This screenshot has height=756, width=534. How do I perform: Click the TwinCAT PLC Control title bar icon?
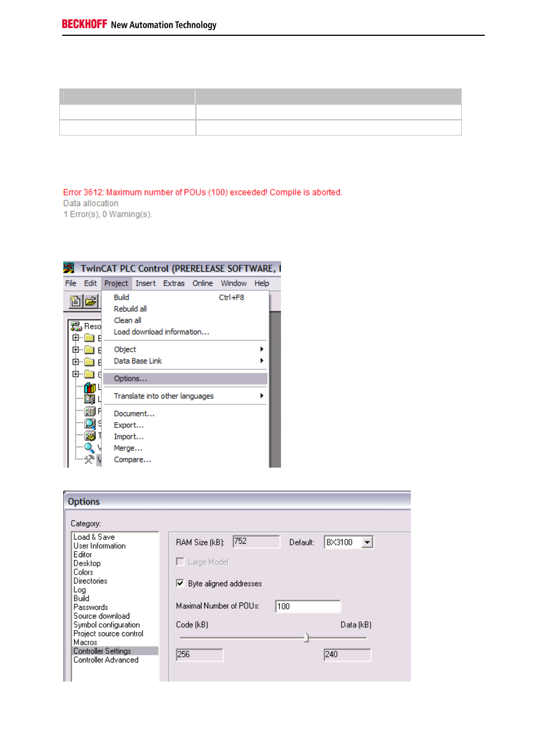pyautogui.click(x=69, y=268)
